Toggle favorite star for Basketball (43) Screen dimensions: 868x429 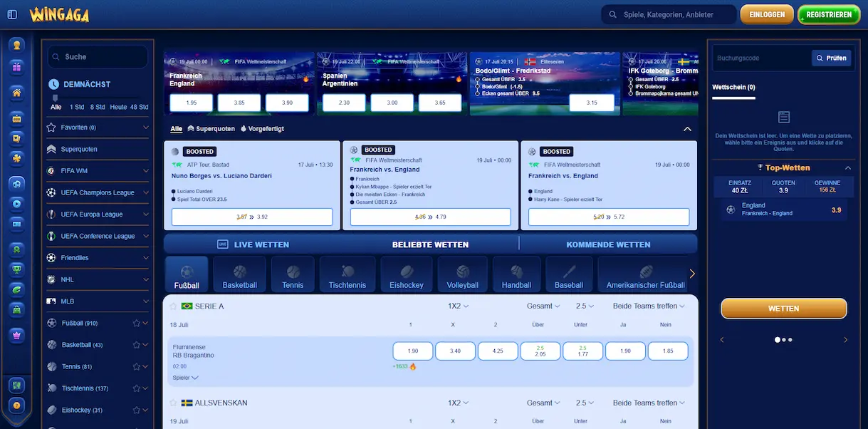pyautogui.click(x=136, y=345)
